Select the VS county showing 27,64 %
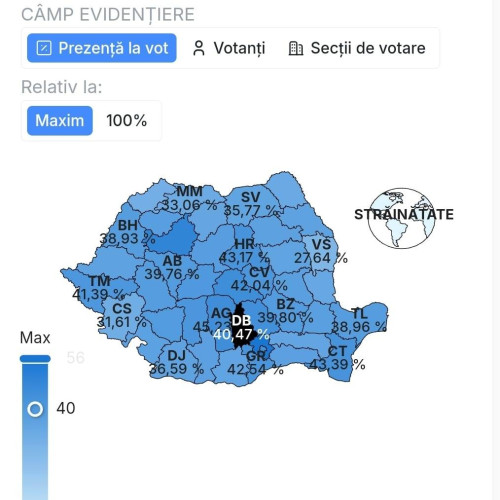This screenshot has height=500, width=500. point(321,252)
